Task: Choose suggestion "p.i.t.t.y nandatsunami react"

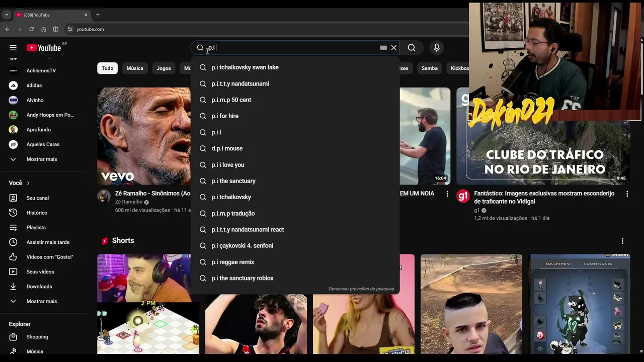Action: pos(295,229)
